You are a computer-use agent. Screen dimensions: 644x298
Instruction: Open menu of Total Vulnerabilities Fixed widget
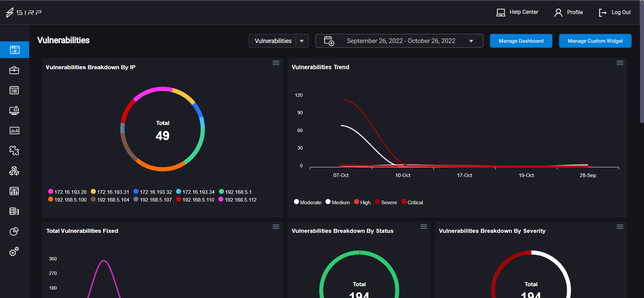[276, 227]
